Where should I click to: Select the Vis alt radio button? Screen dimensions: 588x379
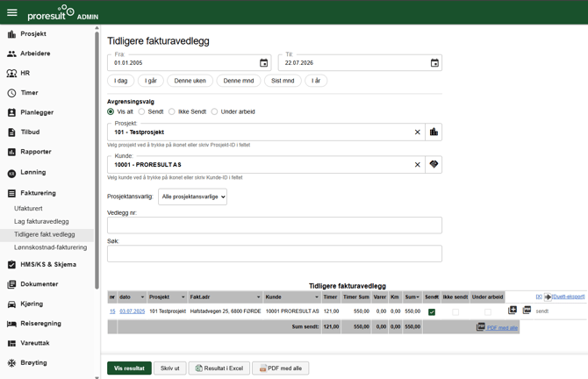coord(111,111)
